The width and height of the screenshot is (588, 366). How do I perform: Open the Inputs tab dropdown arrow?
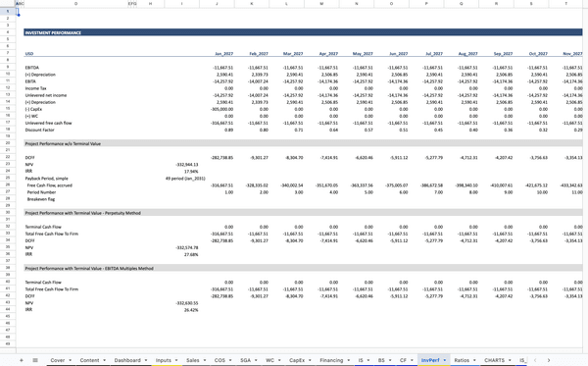click(x=176, y=360)
